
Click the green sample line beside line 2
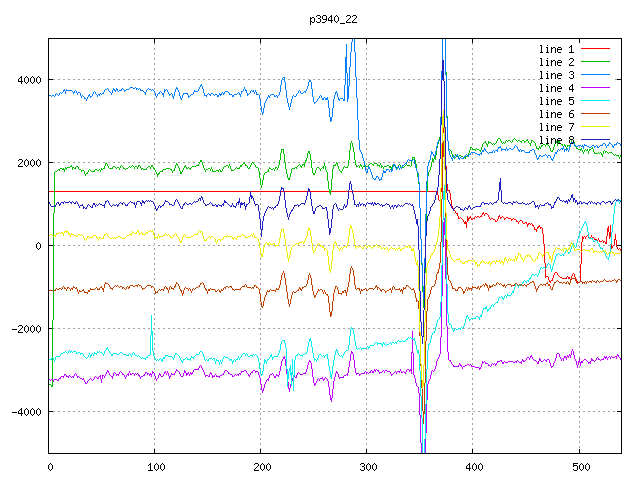click(x=596, y=62)
